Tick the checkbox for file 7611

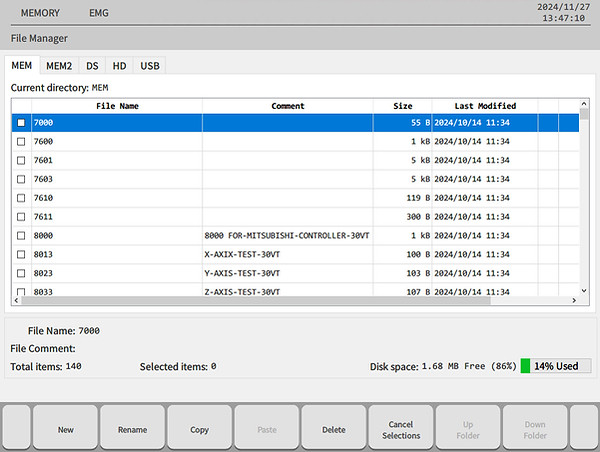pyautogui.click(x=21, y=217)
